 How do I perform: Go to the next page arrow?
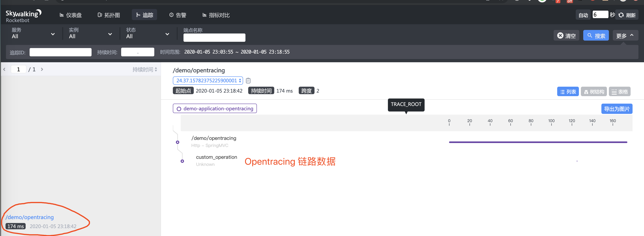pos(42,69)
